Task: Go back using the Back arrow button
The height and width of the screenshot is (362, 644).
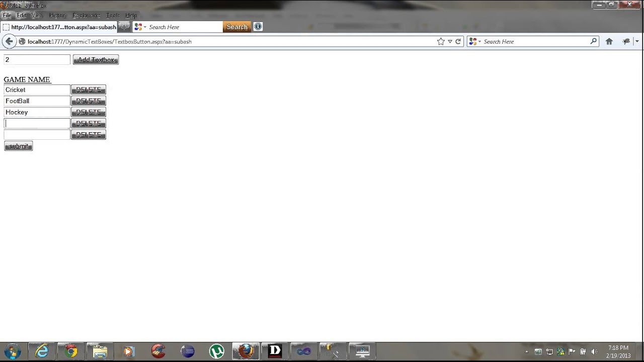Action: point(9,41)
